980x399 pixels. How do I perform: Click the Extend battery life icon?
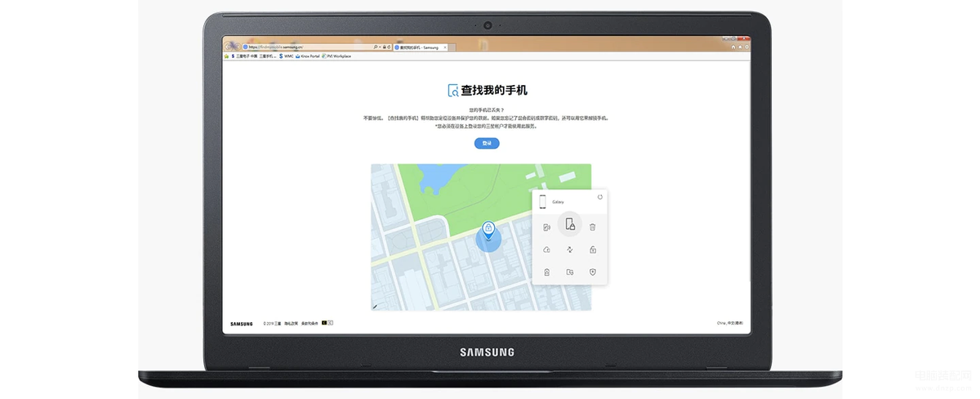[546, 271]
